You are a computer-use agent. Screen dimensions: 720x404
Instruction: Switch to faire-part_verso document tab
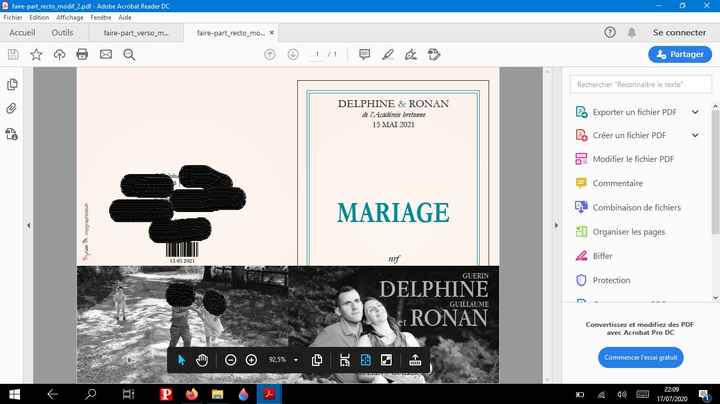[136, 33]
